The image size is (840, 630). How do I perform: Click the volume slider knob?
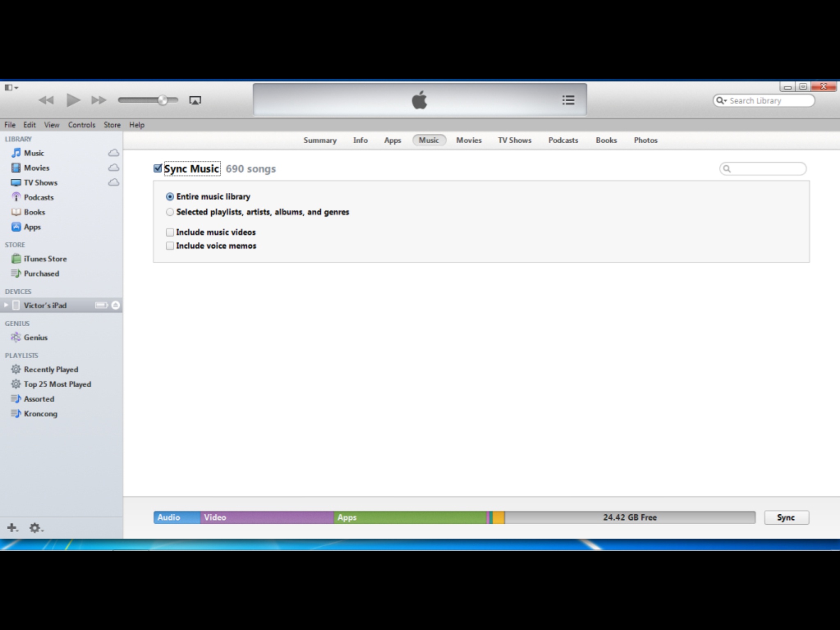coord(162,100)
